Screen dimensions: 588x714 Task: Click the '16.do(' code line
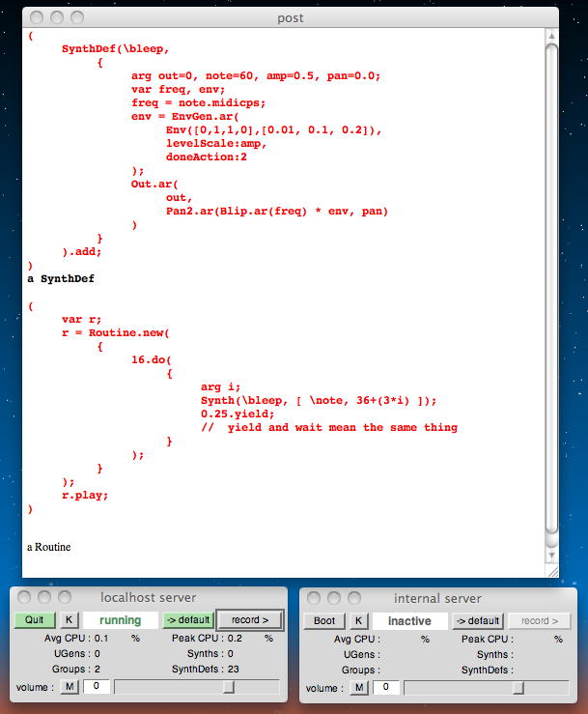[151, 359]
